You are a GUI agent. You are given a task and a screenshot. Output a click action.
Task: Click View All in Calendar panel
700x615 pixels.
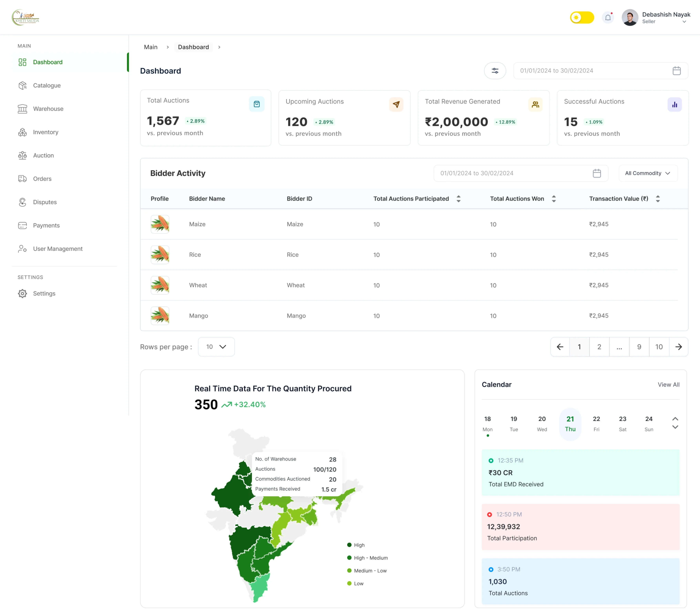click(x=668, y=385)
